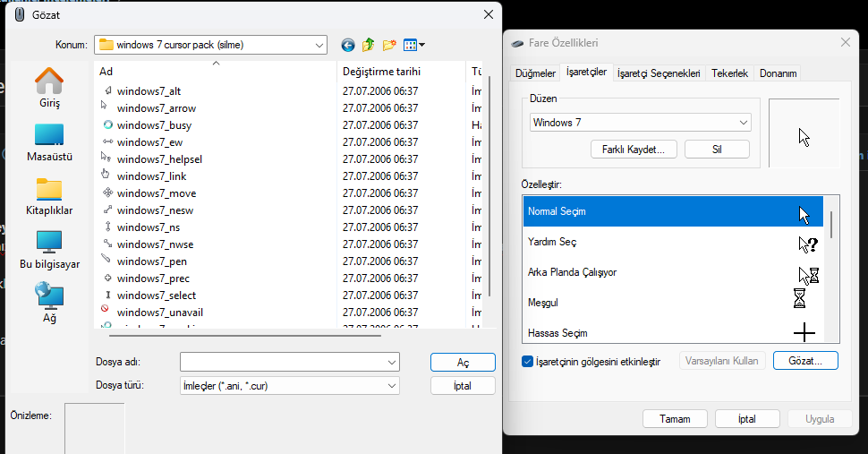This screenshot has height=454, width=868.
Task: Click the Gözat browse button
Action: click(x=805, y=361)
